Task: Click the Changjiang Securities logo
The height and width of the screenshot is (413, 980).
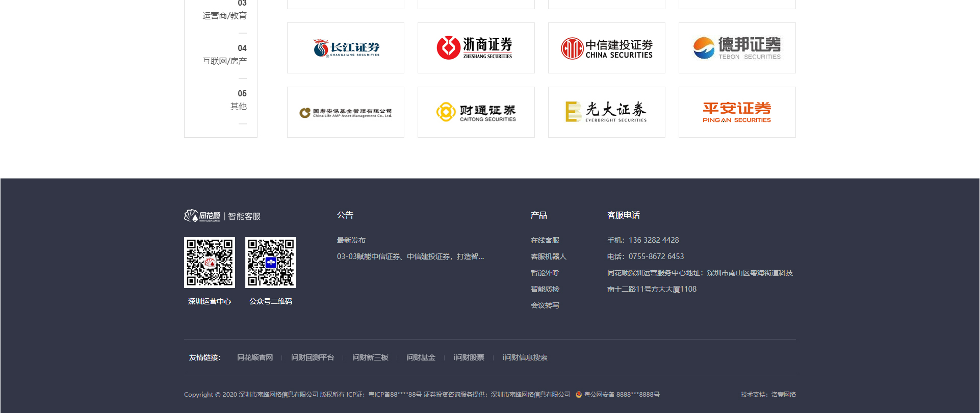Action: tap(346, 48)
